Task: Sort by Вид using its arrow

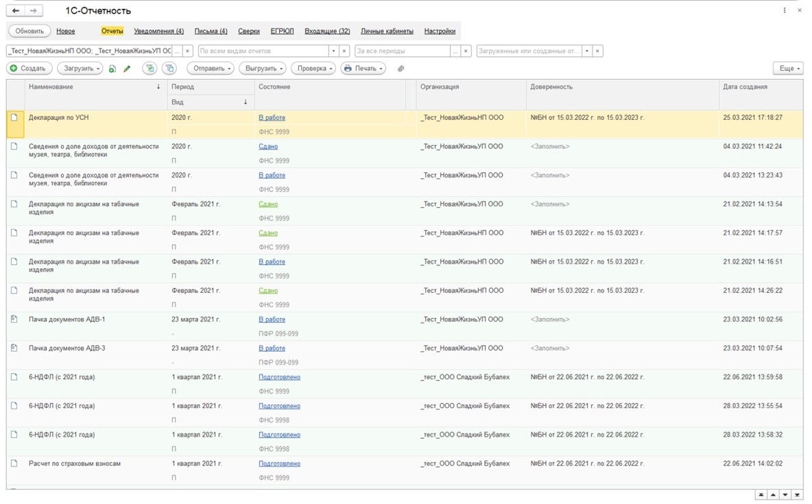Action: pyautogui.click(x=246, y=102)
